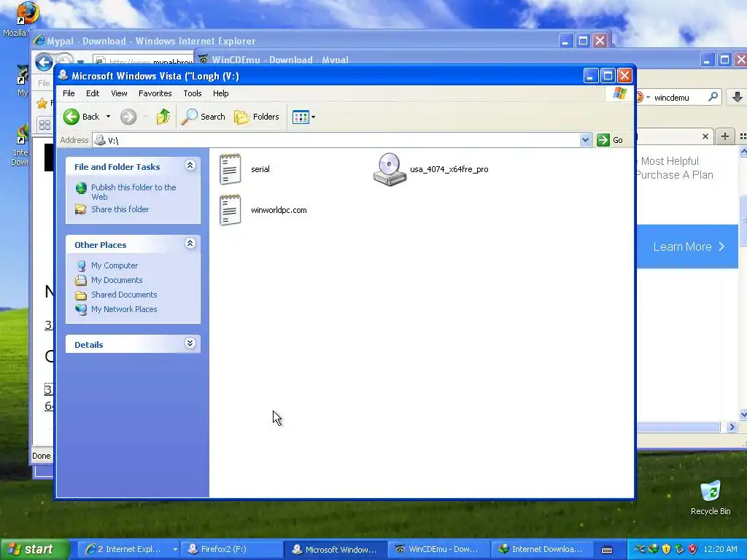
Task: Click the clock showing 12:20 AM
Action: (720, 549)
